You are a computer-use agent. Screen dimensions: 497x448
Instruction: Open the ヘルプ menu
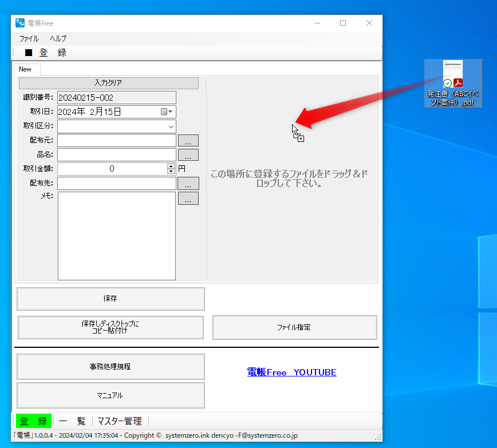(57, 38)
